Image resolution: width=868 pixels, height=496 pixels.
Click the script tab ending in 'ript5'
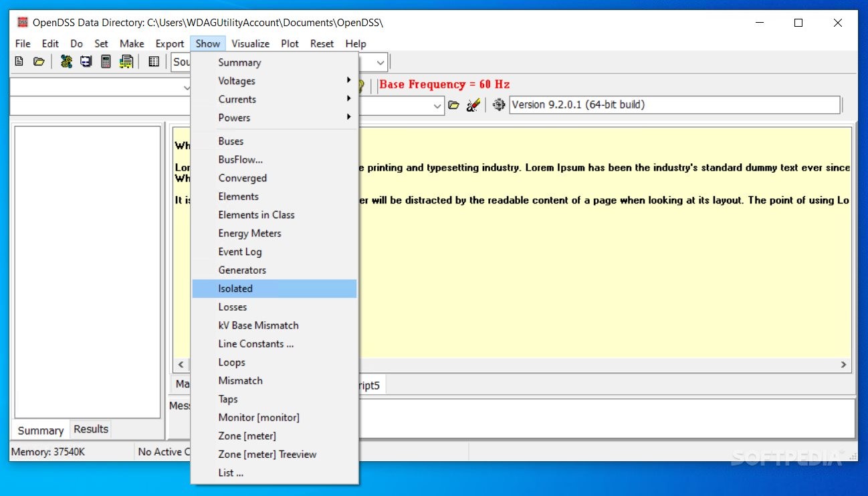pyautogui.click(x=372, y=385)
